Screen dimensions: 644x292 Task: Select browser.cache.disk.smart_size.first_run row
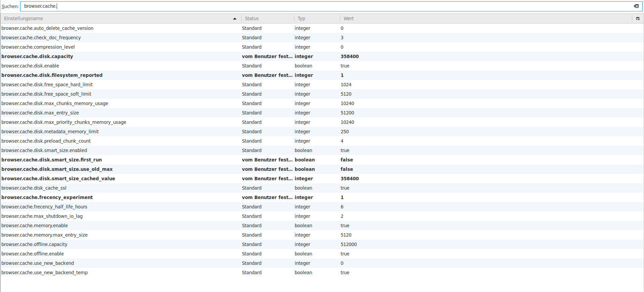(x=322, y=160)
